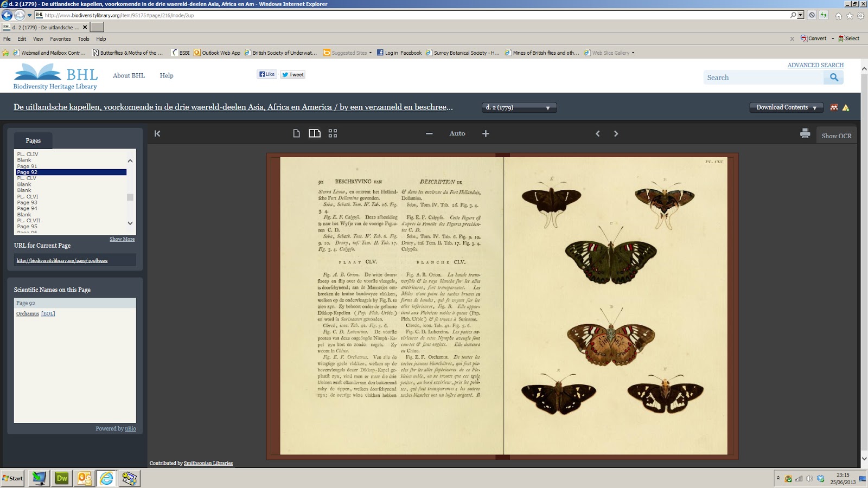
Task: Open the Suggested Sites dropdown arrow
Action: click(371, 53)
